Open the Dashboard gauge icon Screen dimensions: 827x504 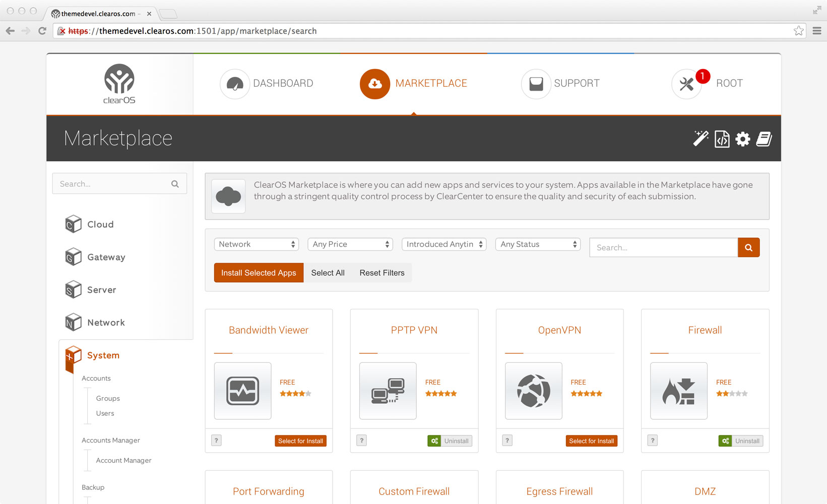tap(235, 84)
